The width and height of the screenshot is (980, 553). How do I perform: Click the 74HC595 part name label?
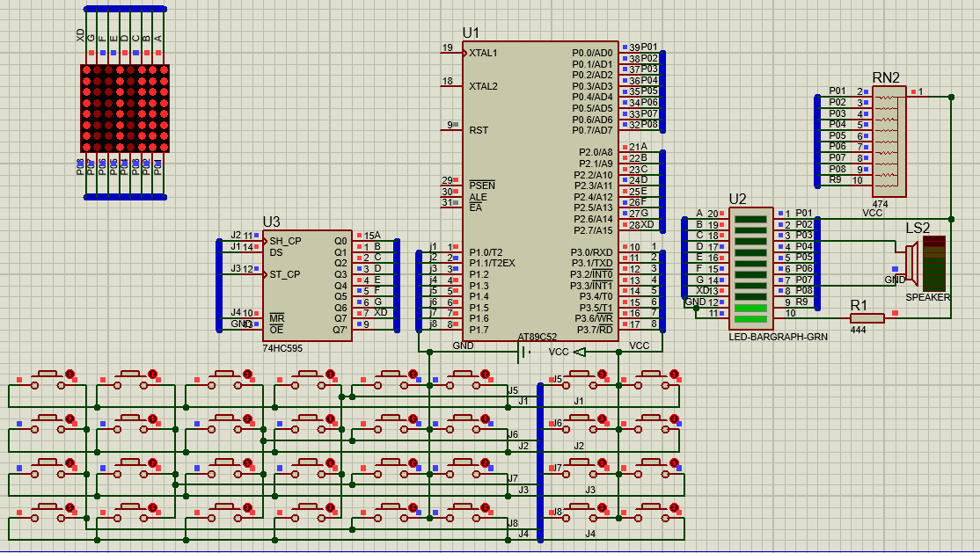coord(282,348)
